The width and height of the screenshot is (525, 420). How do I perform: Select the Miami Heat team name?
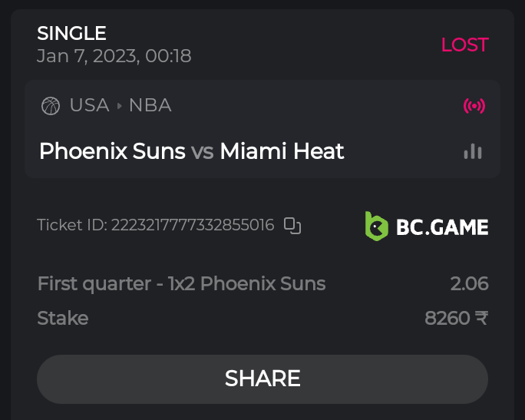click(x=282, y=151)
